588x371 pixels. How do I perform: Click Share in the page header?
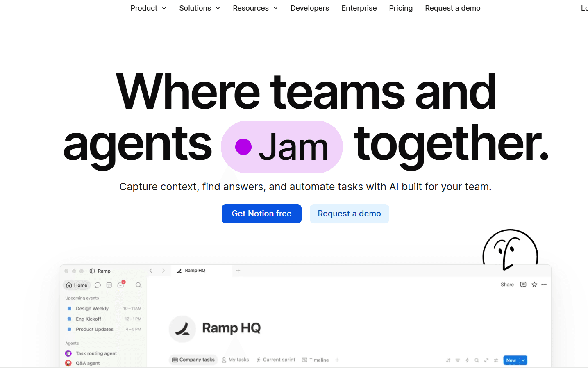[x=507, y=285]
